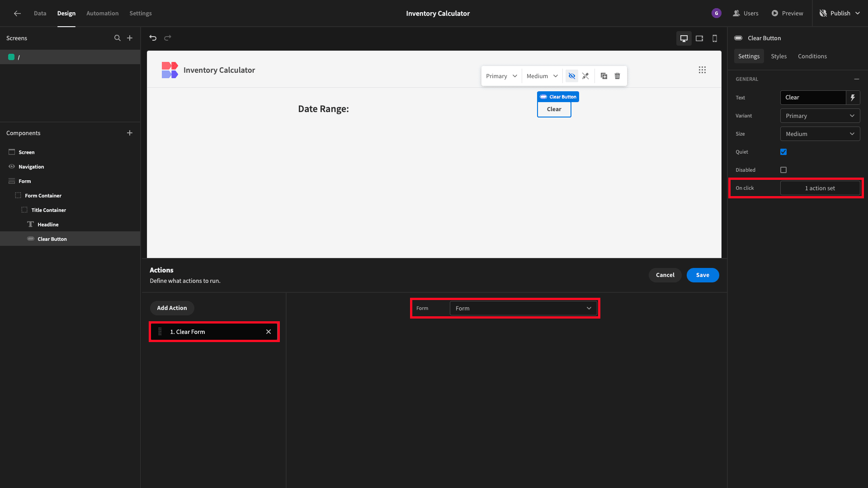Click the lightning bolt binding icon
Viewport: 868px width, 488px height.
click(853, 98)
